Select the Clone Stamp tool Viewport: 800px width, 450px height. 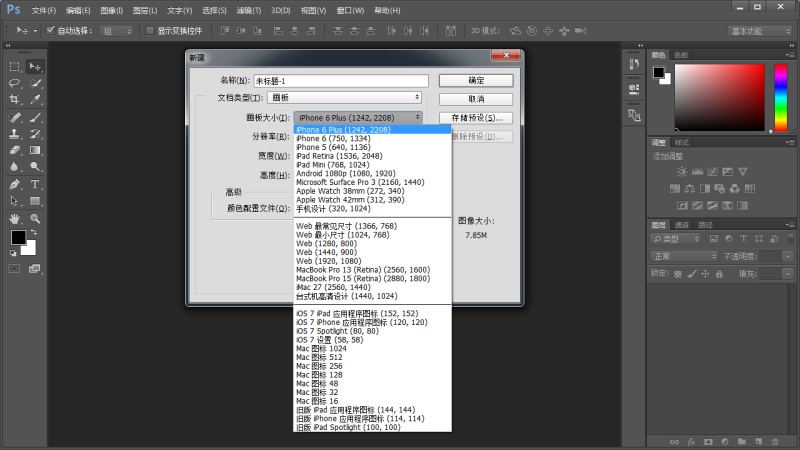[x=14, y=134]
